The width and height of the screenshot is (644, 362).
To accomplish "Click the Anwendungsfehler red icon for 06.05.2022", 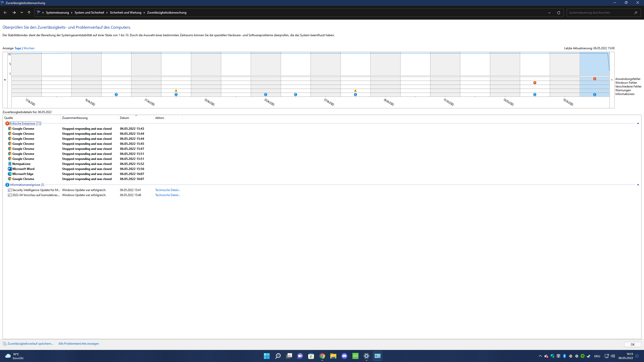I will 594,79.
